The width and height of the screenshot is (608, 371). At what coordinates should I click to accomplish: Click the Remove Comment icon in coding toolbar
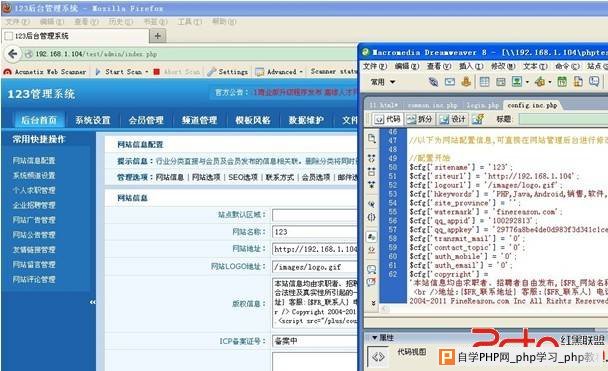[x=371, y=282]
